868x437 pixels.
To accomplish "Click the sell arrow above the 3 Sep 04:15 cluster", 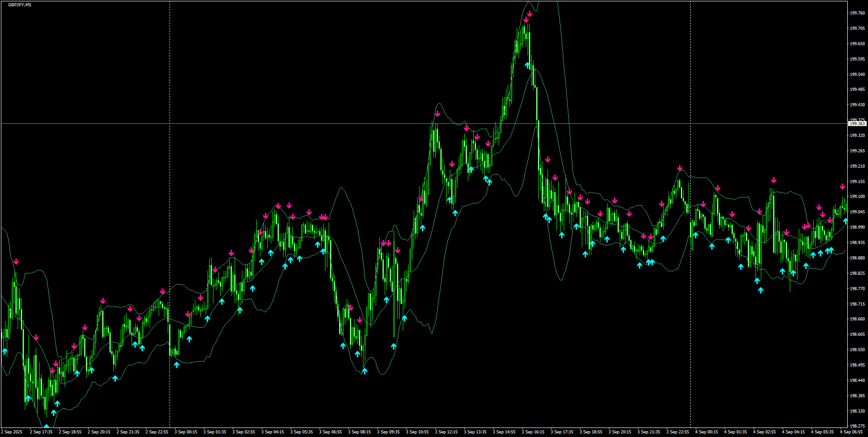I will pos(278,206).
